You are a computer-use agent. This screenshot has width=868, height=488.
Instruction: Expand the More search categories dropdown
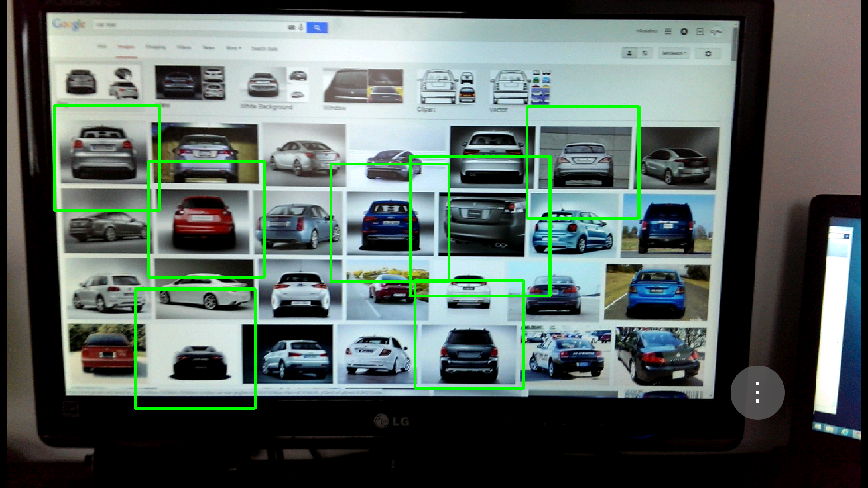tap(233, 48)
